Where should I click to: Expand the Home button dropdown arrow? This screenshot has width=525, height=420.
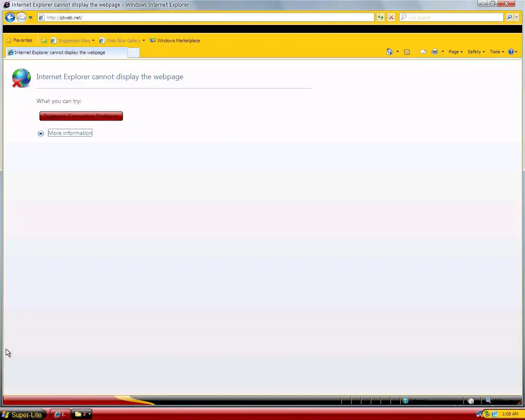point(397,52)
